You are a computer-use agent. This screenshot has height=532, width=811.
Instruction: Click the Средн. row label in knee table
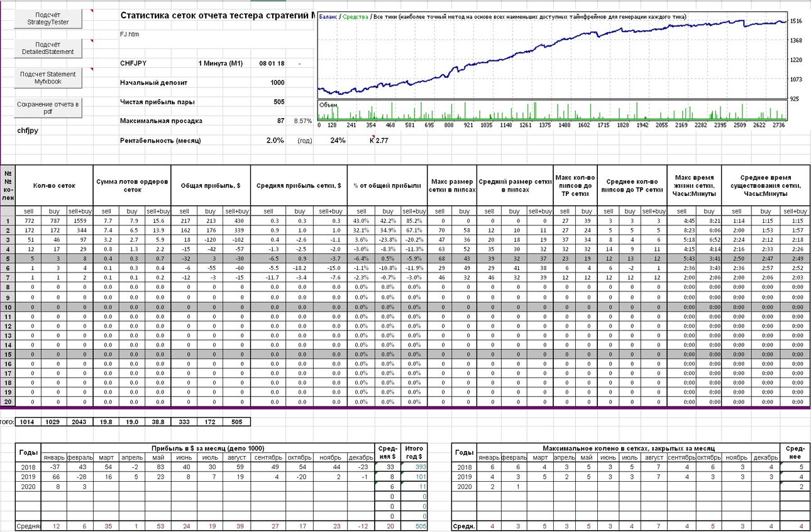click(x=464, y=526)
